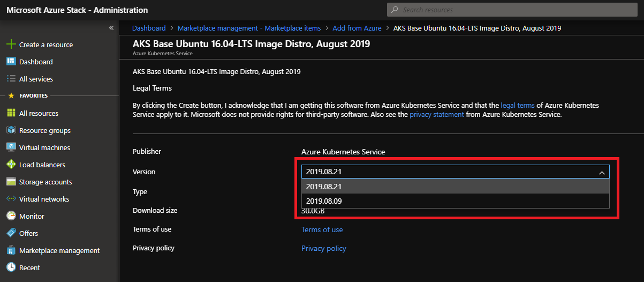Click the Search resources input field
This screenshot has width=644, height=282.
512,10
